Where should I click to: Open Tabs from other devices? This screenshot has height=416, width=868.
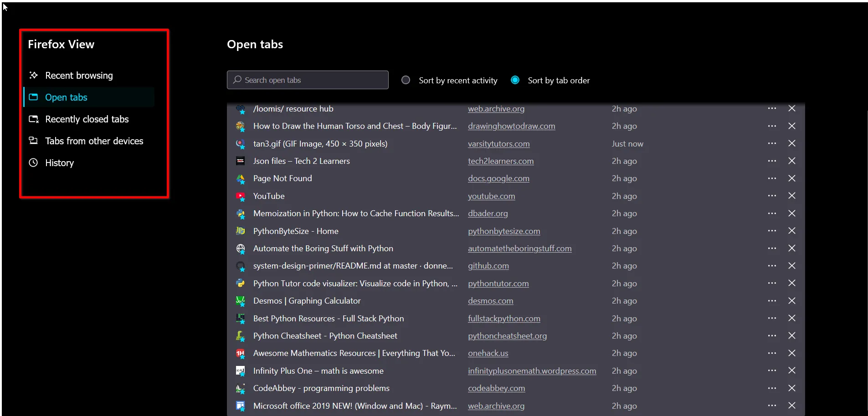[89, 141]
